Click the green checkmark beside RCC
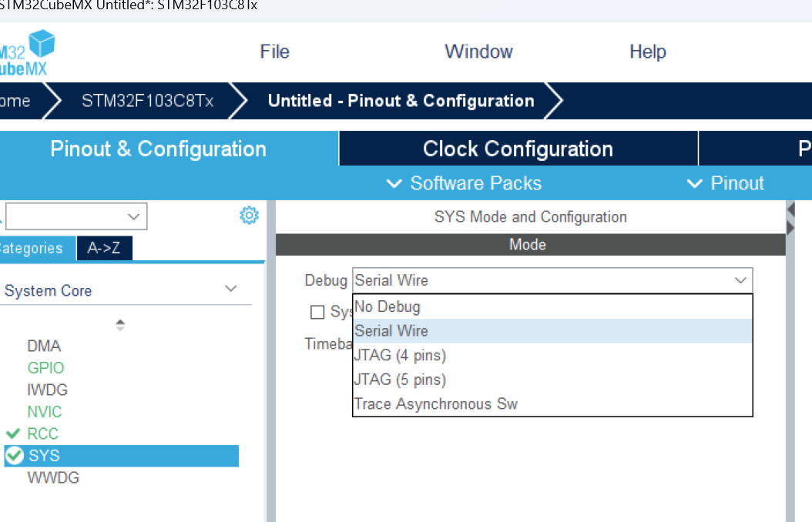This screenshot has height=522, width=812. pos(13,433)
